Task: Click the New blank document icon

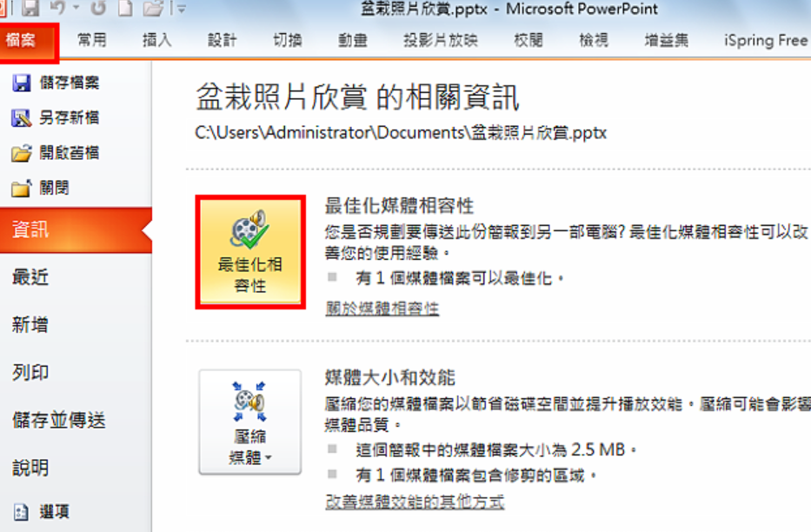Action: [x=125, y=7]
